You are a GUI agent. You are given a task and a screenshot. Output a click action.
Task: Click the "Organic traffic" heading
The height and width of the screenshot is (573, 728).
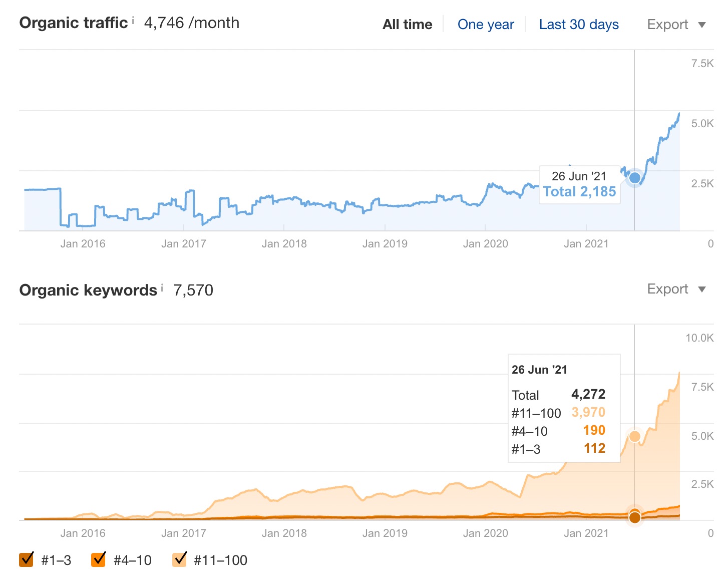[x=74, y=23]
